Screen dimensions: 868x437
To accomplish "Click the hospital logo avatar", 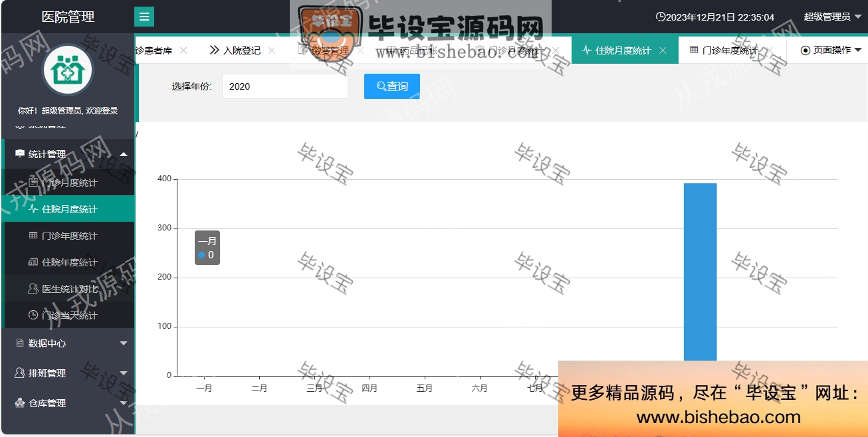I will point(68,70).
